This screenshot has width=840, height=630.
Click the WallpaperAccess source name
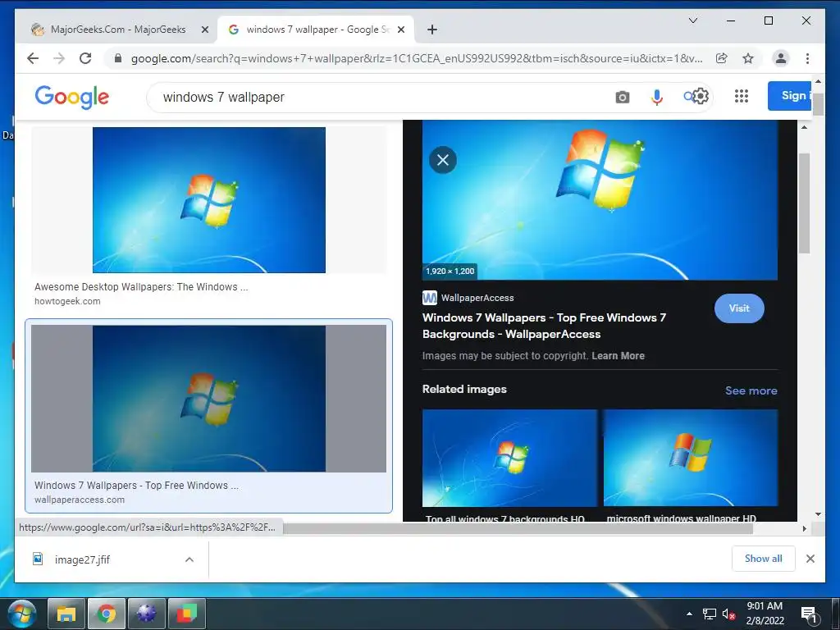pos(477,298)
